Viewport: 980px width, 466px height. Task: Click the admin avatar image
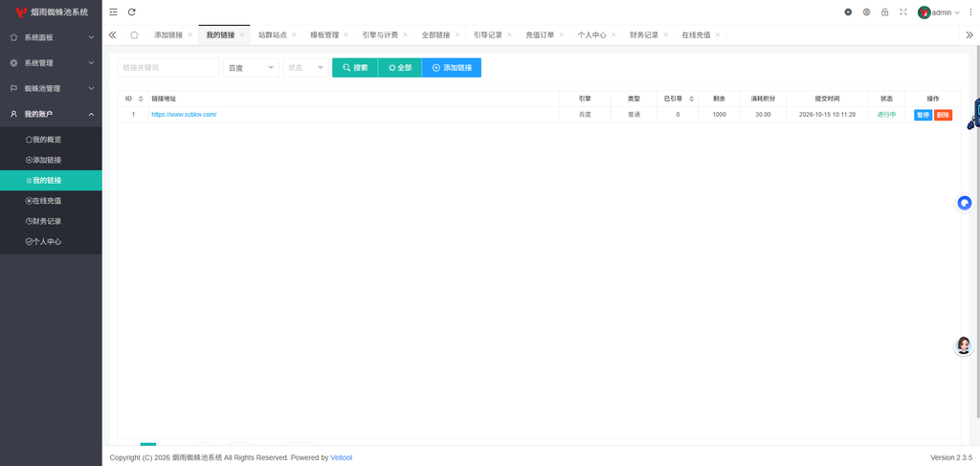point(924,12)
